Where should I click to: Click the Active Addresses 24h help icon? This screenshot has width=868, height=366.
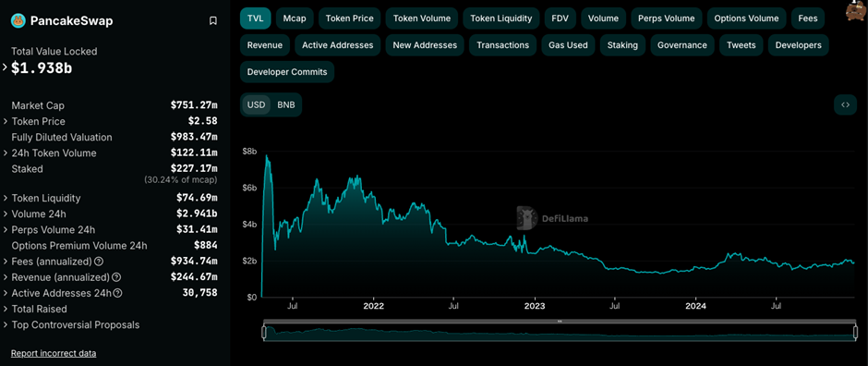pyautogui.click(x=118, y=293)
